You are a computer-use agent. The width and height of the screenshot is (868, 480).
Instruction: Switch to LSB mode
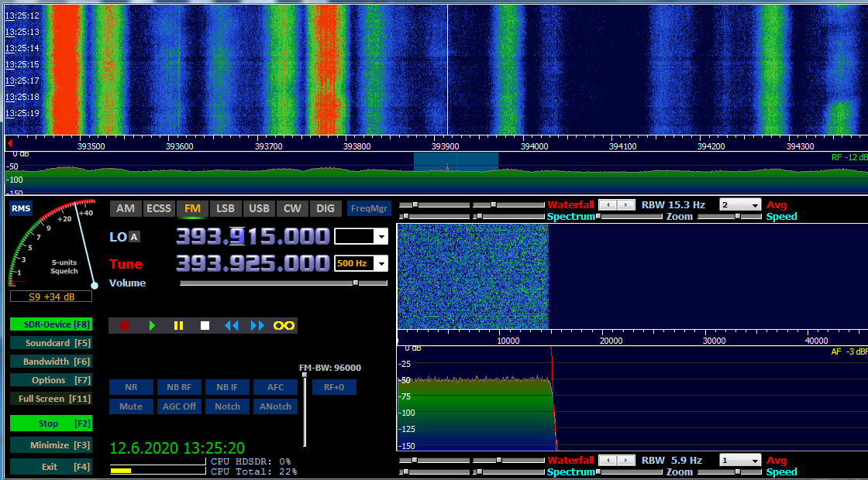[x=226, y=208]
